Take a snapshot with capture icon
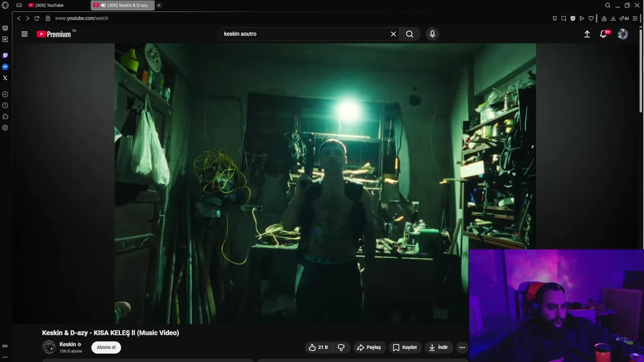 [563, 18]
